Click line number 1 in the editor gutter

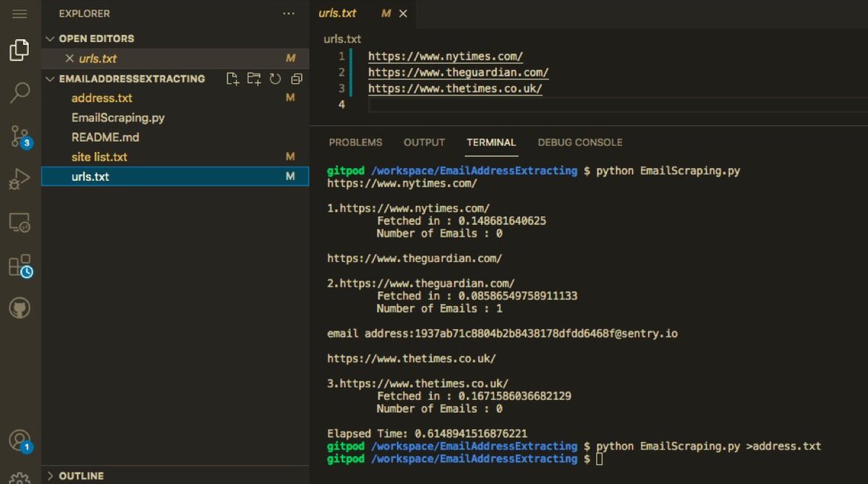pos(341,56)
